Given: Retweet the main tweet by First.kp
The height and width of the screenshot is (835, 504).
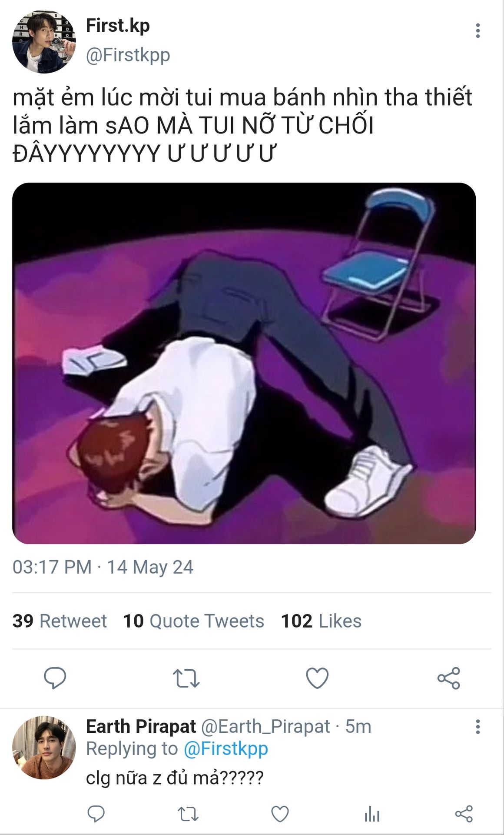Looking at the screenshot, I should click(186, 678).
